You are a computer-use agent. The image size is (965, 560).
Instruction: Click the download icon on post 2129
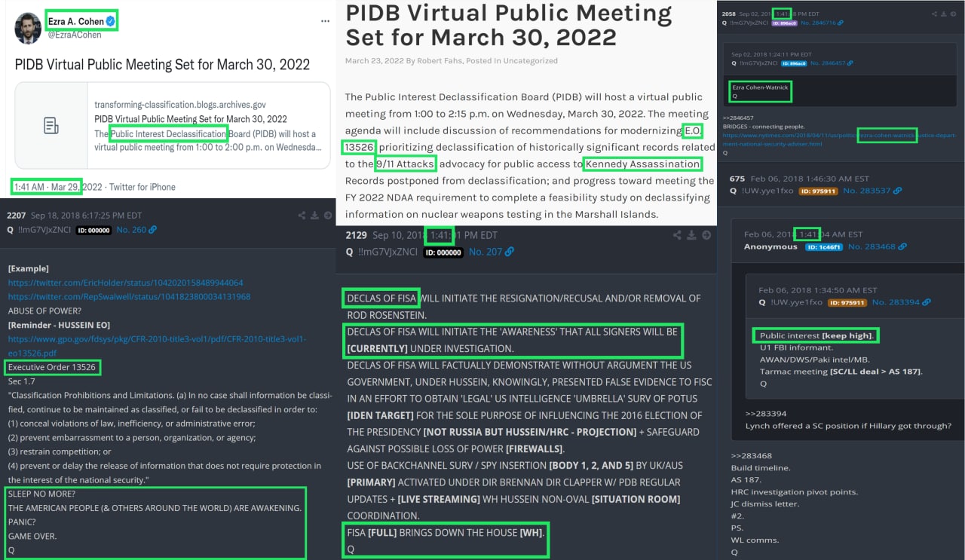(x=692, y=236)
